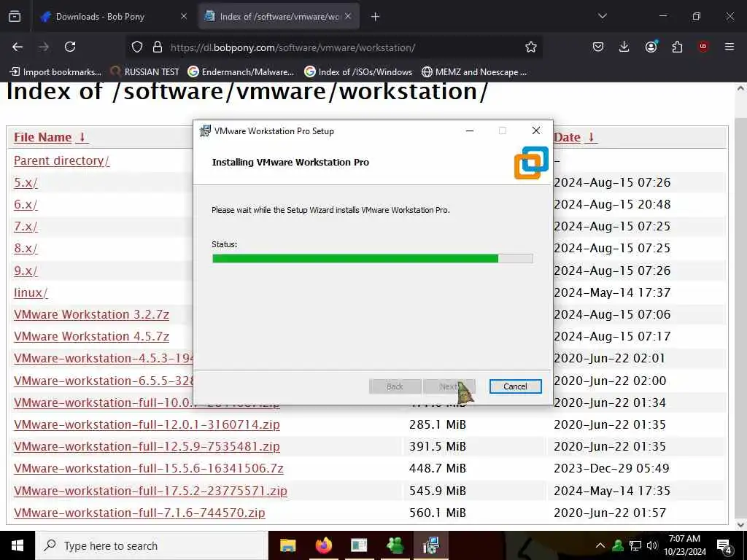Download VMware Workstation 4.5.7z
Viewport: 747px width, 560px height.
[91, 336]
